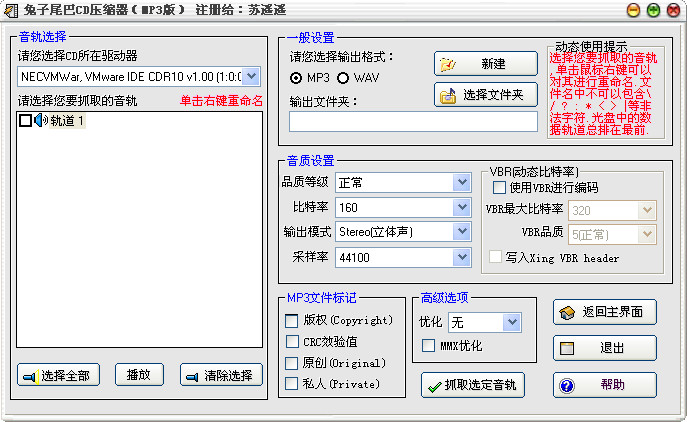Tick the 原创 (Original) checkbox

click(291, 363)
